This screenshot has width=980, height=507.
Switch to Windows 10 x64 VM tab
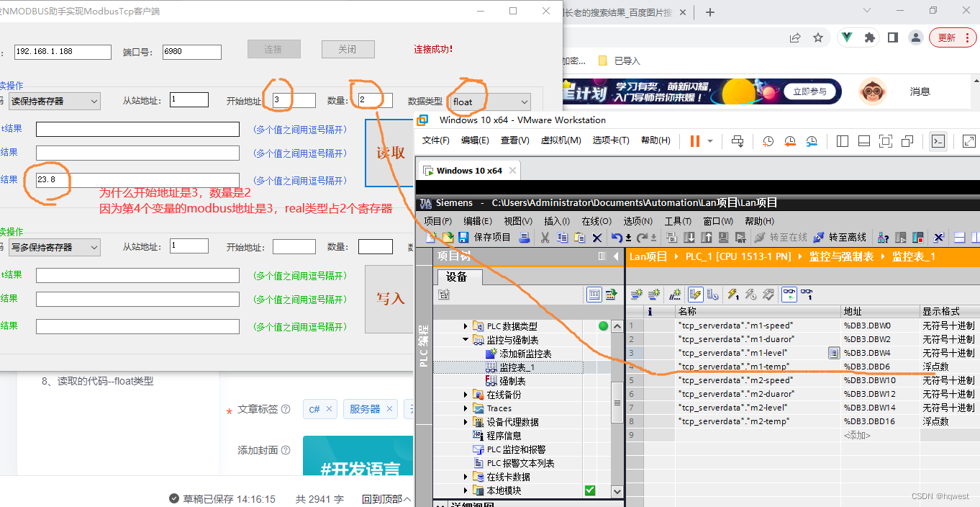pyautogui.click(x=468, y=171)
